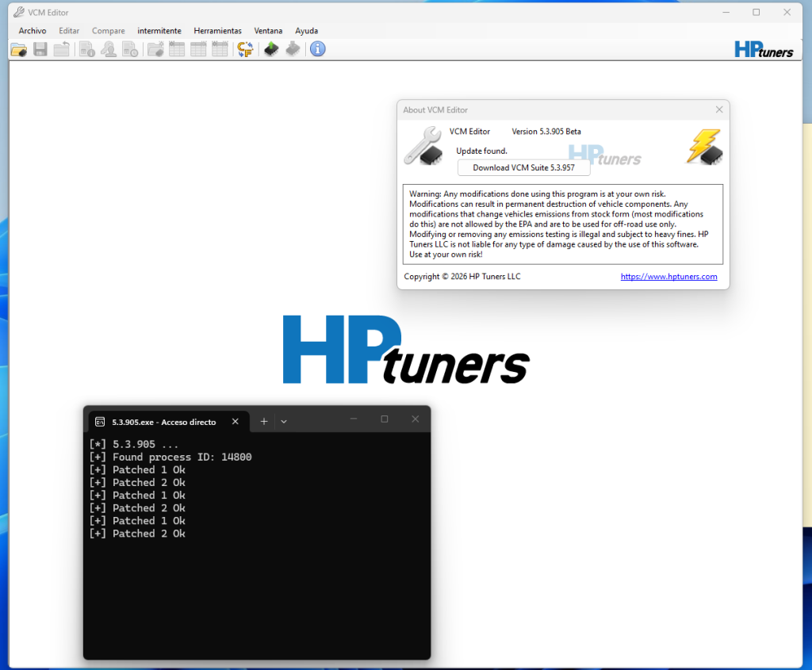Click 'Version 5.3.905 Beta' text
The height and width of the screenshot is (670, 812).
coord(546,132)
